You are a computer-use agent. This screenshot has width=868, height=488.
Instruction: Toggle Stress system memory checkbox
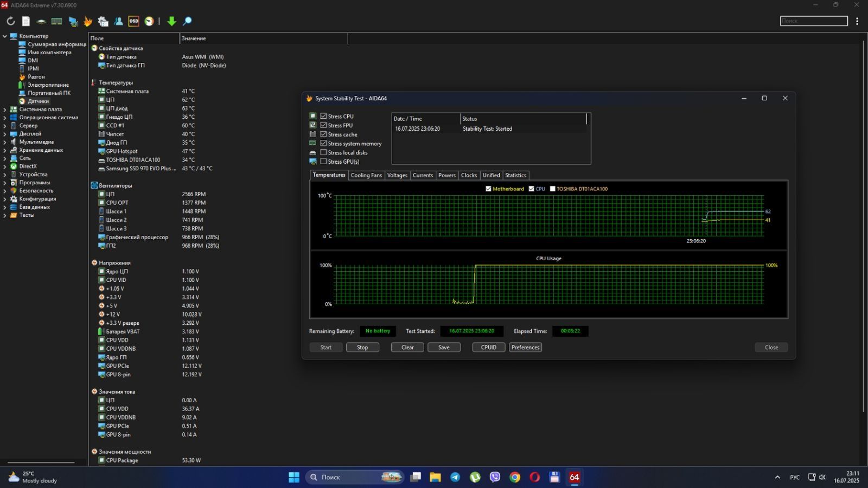323,143
